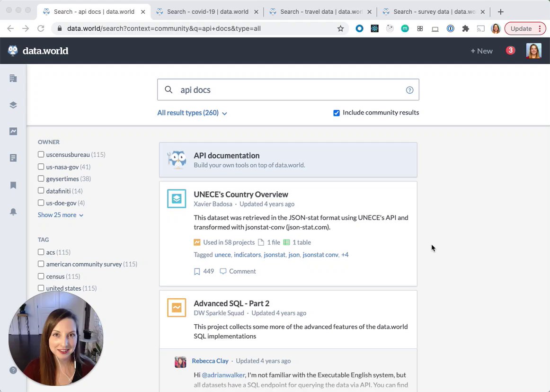Screen dimensions: 550x392
Task: Click the projects chart icon in sidebar
Action: click(x=13, y=132)
